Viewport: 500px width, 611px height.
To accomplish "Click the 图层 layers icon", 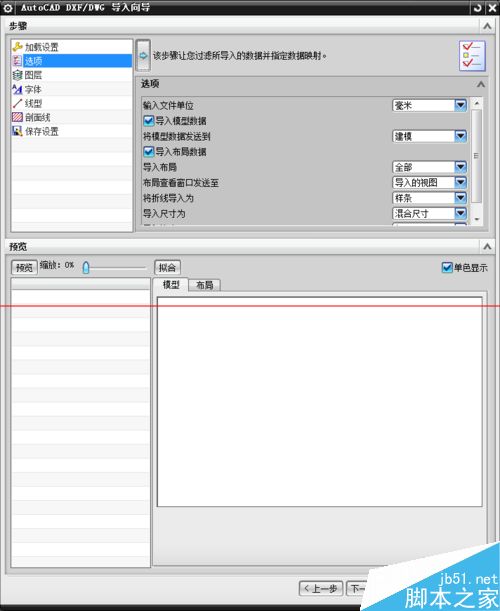I will [18, 75].
